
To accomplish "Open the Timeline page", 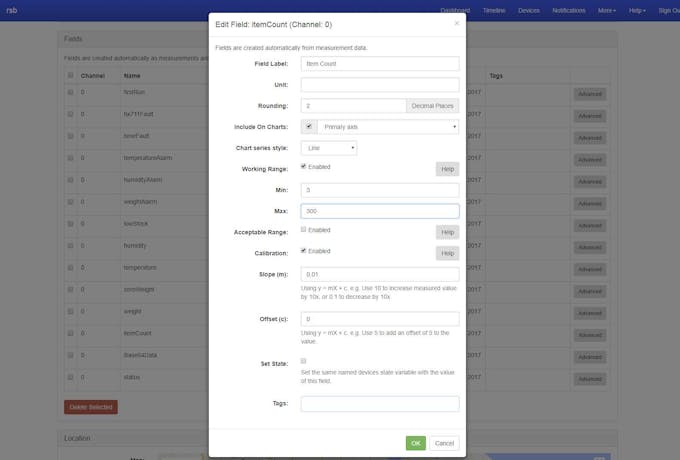I will point(494,10).
